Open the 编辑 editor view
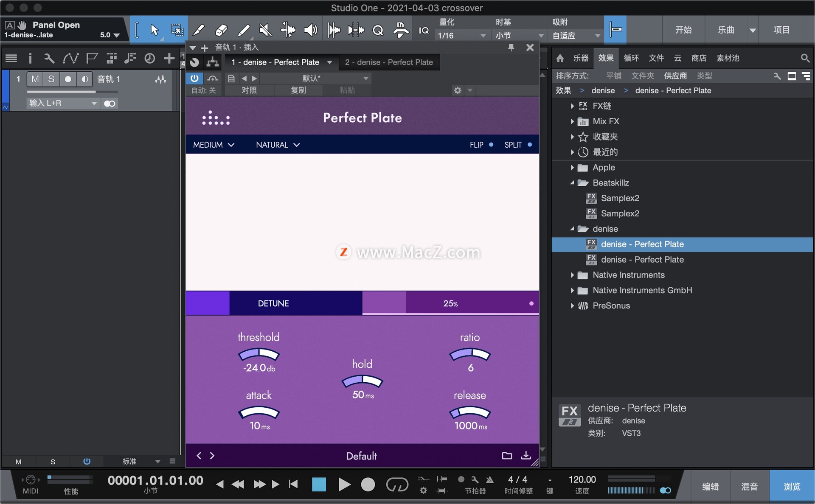Image resolution: width=815 pixels, height=504 pixels. click(x=710, y=487)
